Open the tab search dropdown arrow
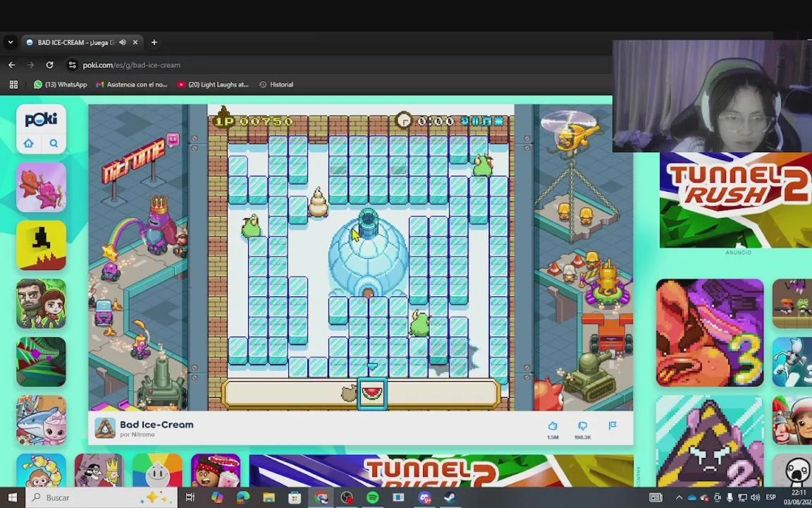The height and width of the screenshot is (508, 812). point(11,42)
